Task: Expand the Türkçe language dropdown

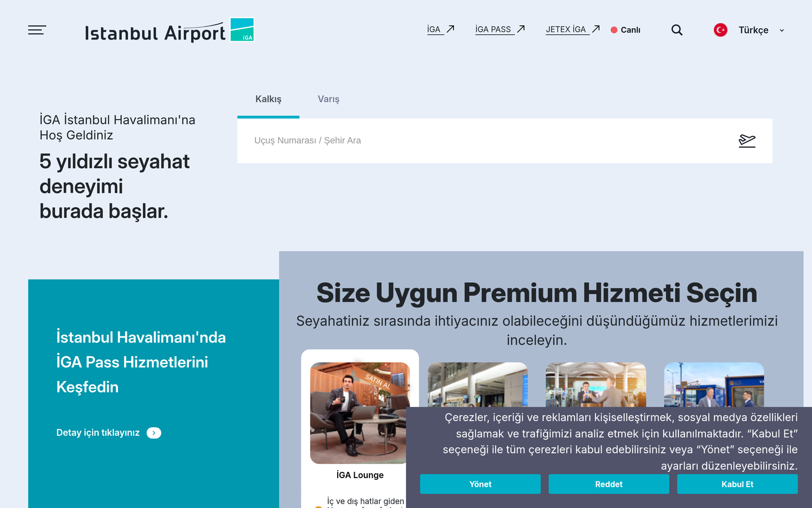Action: 761,30
